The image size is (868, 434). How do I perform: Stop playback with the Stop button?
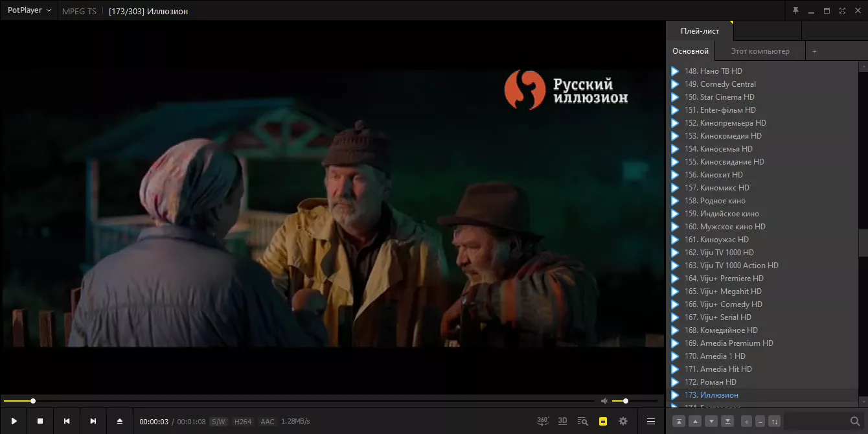(x=40, y=421)
